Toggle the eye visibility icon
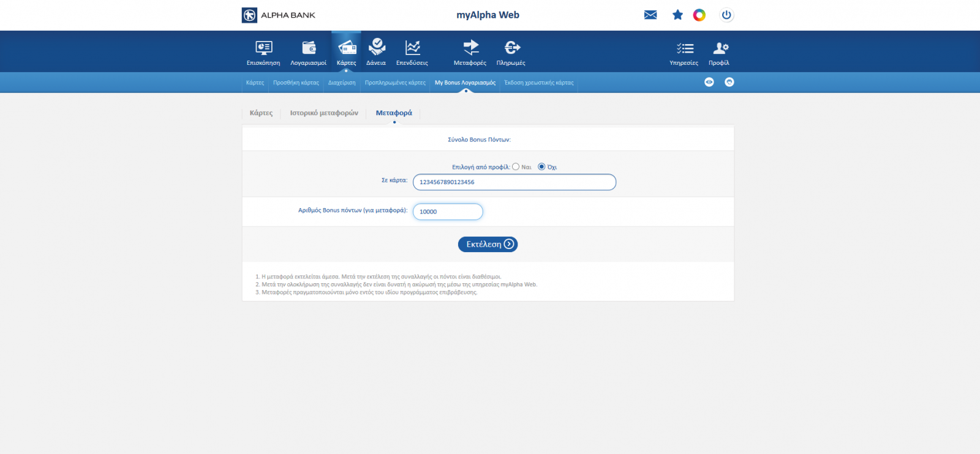The height and width of the screenshot is (454, 980). 709,82
